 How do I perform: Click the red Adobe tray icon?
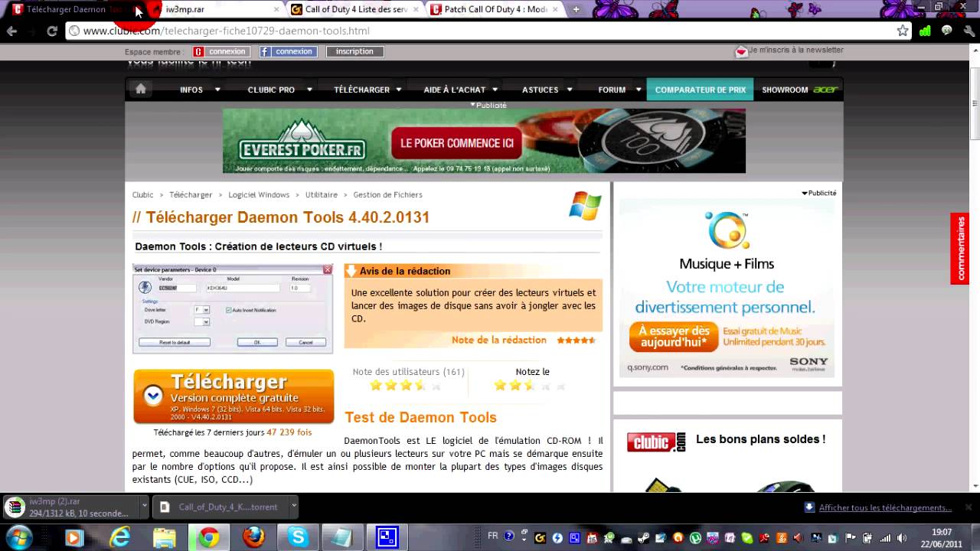[763, 538]
